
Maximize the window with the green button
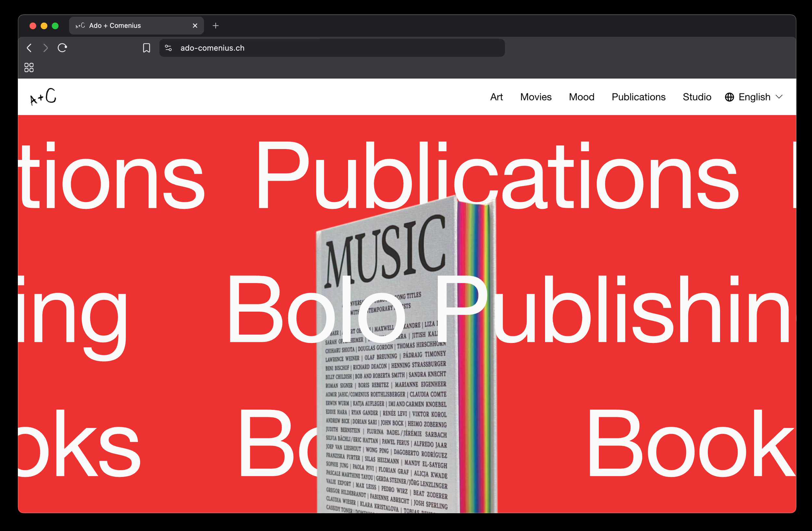coord(55,26)
